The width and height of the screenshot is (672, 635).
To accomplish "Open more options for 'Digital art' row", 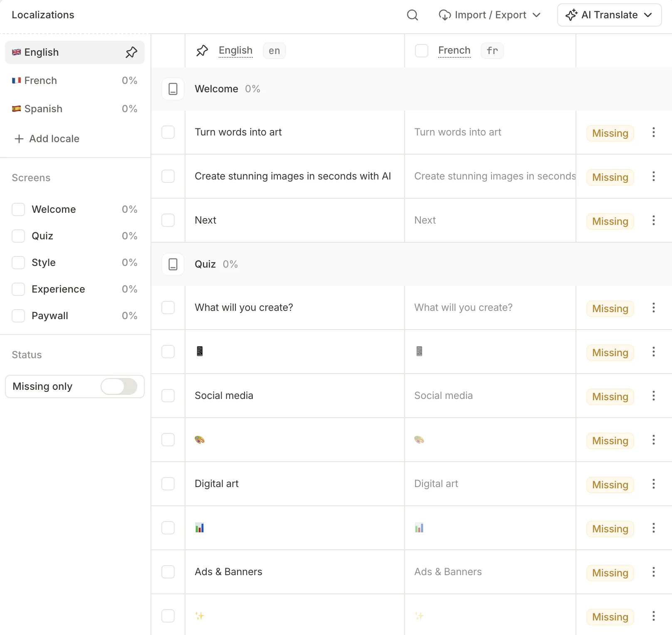I will [654, 484].
